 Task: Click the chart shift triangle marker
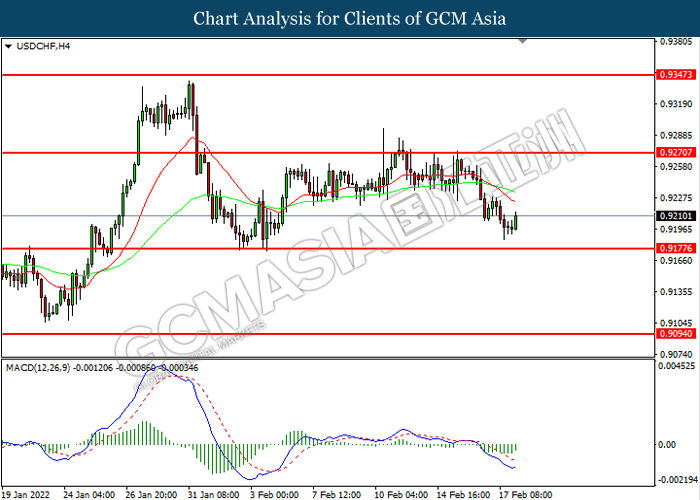click(x=522, y=41)
